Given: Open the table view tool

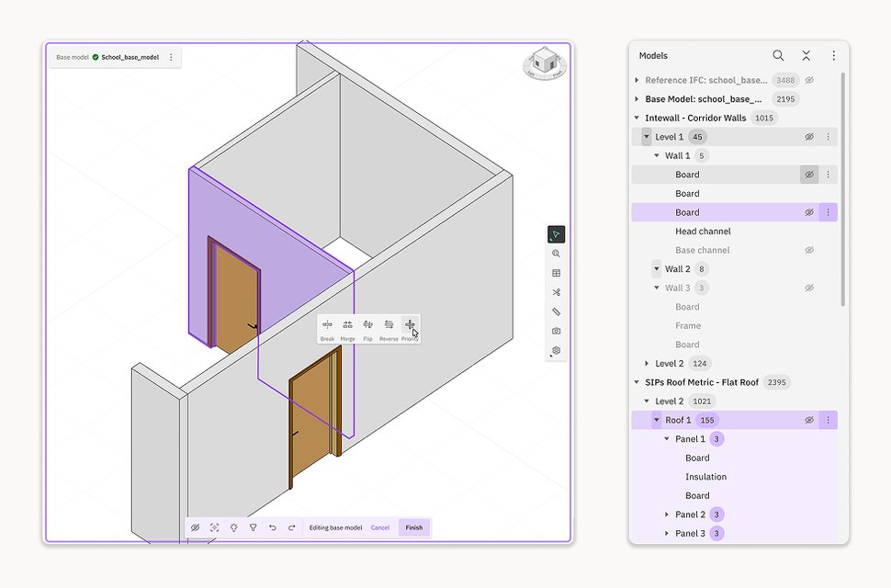Looking at the screenshot, I should click(556, 273).
